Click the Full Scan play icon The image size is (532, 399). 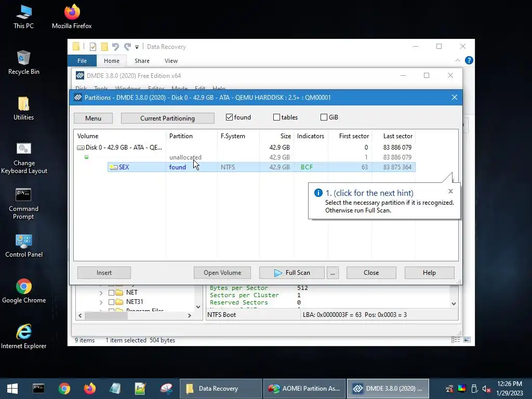tap(278, 273)
